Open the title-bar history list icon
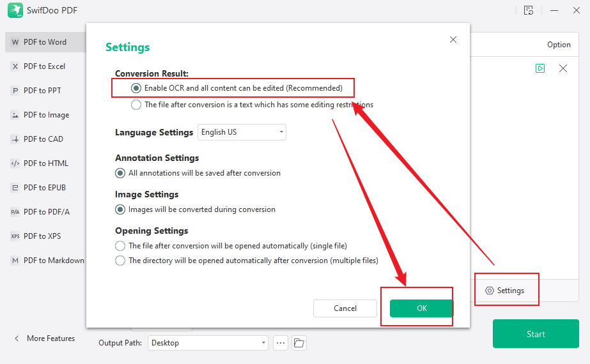Screen dimensions: 590x364 click(529, 10)
